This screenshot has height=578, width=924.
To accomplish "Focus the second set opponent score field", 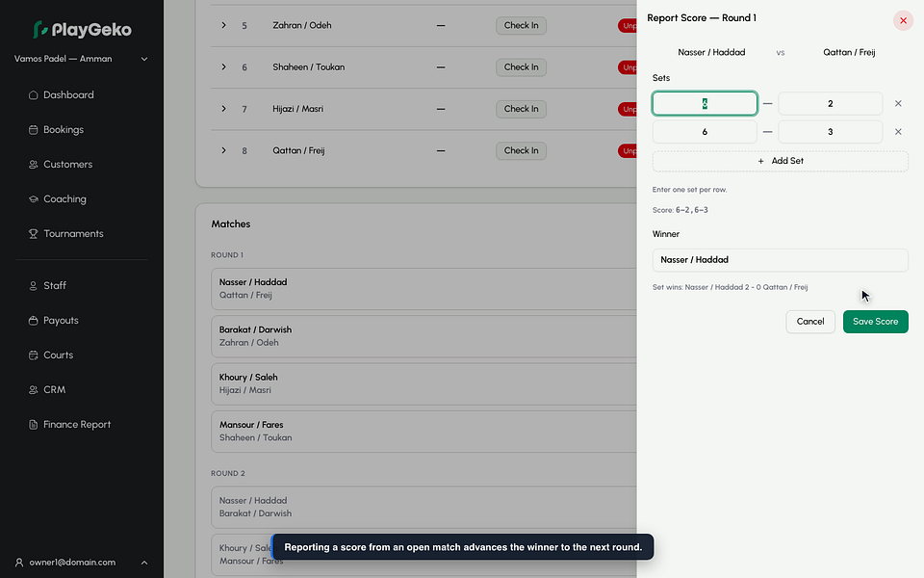I will (x=831, y=132).
